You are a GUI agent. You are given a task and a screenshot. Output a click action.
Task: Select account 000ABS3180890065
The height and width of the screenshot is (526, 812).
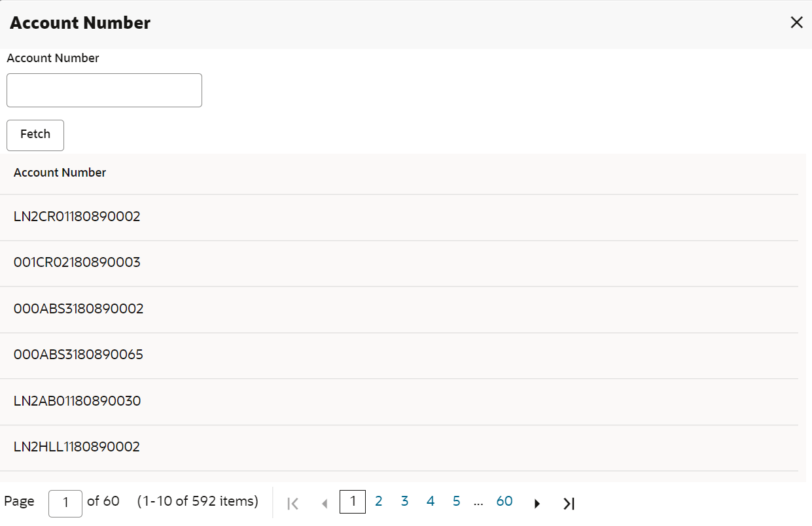point(399,356)
